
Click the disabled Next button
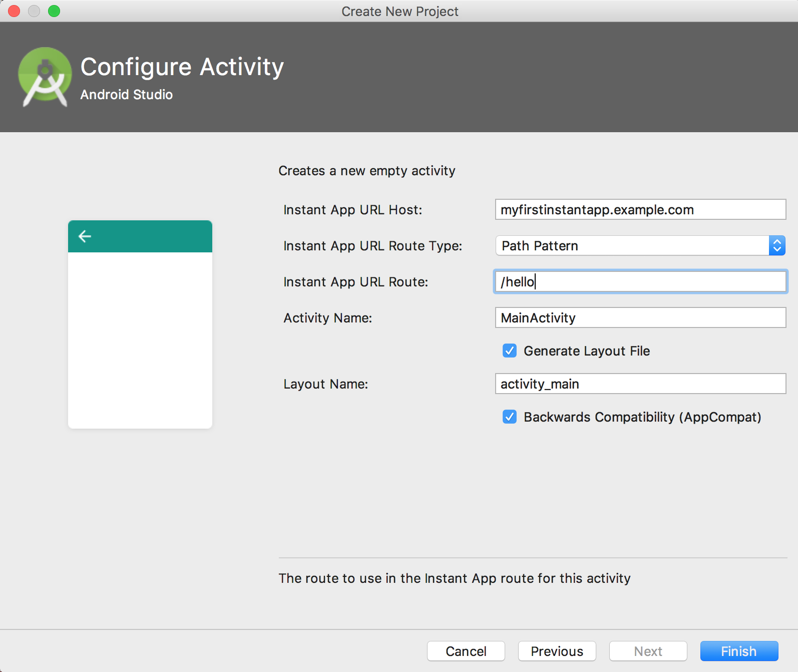point(648,651)
